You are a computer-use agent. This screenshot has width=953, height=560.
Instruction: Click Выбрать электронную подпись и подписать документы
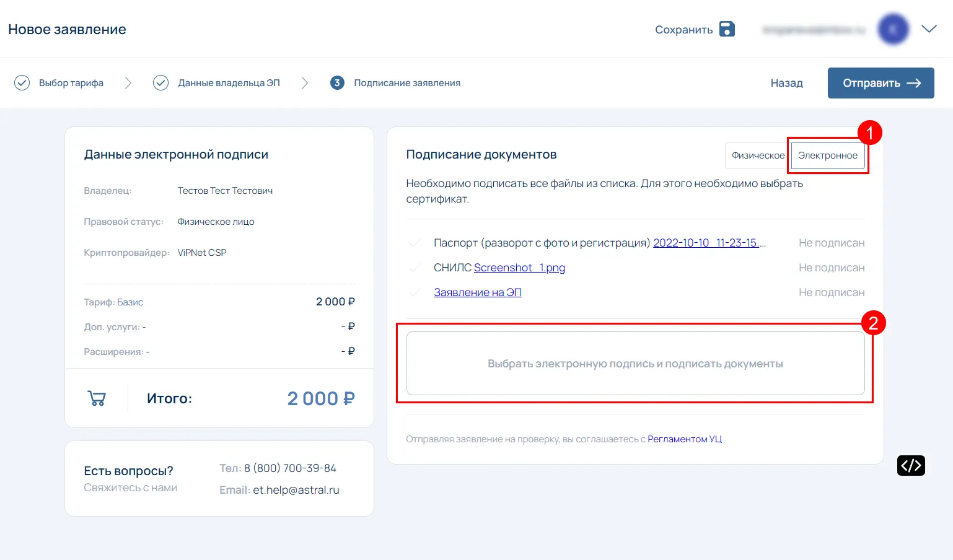coord(635,364)
